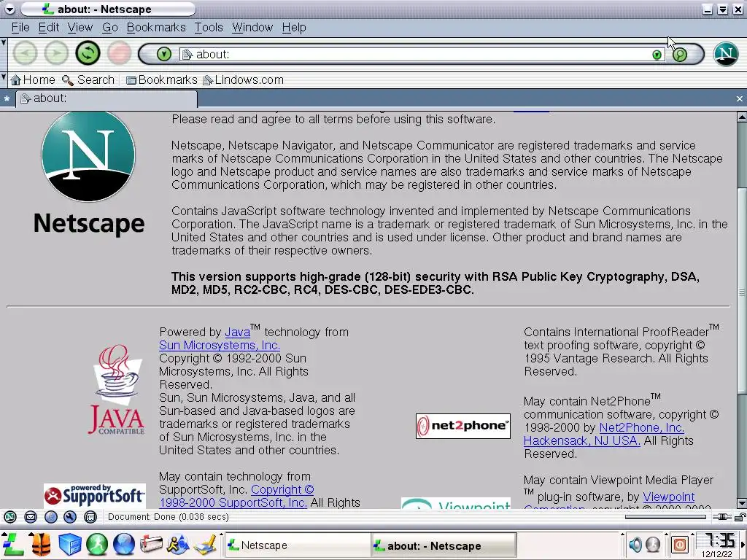Follow the Copyright © SupportSoft link
This screenshot has height=560, width=747.
point(236,496)
